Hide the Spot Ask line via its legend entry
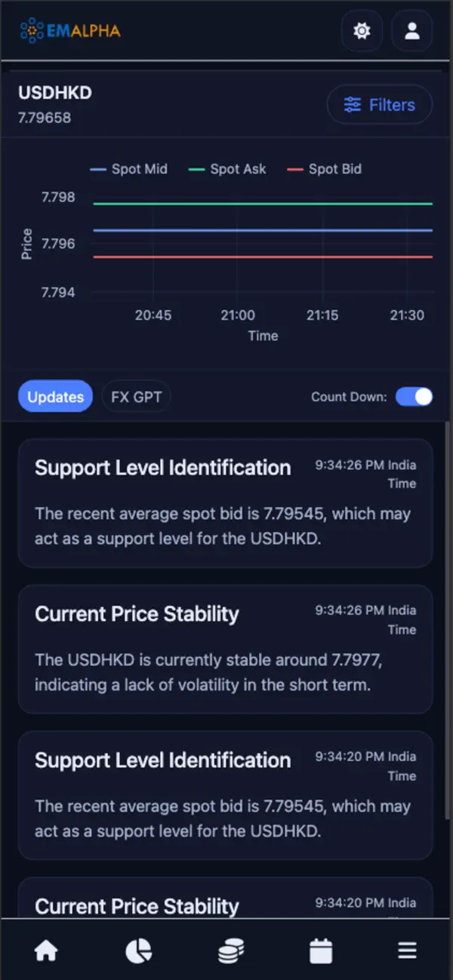The height and width of the screenshot is (980, 453). coord(226,169)
